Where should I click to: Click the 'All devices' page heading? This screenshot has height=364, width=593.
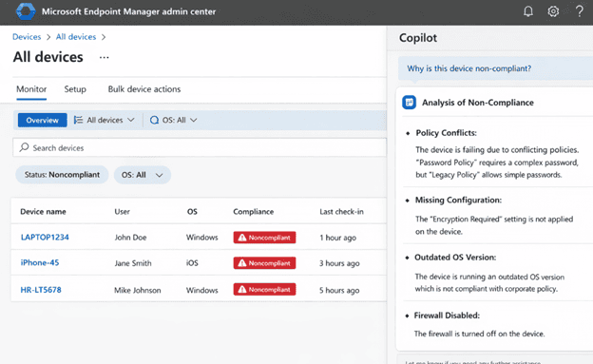48,57
